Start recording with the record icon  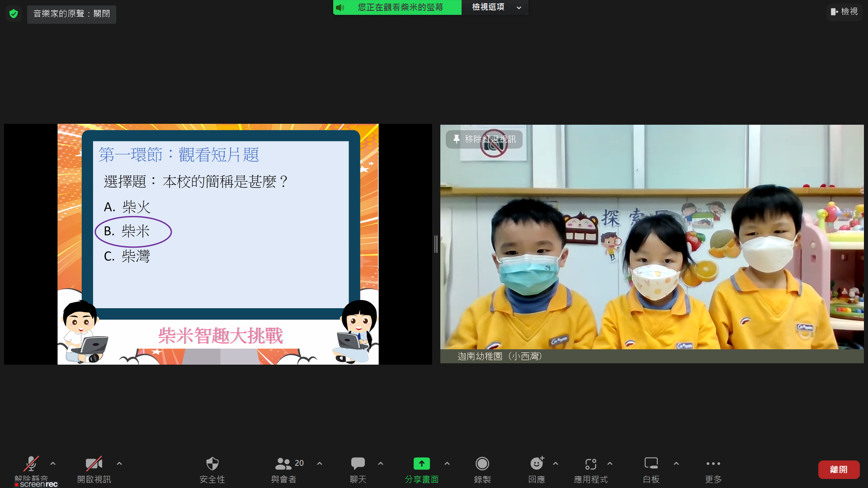tap(482, 464)
